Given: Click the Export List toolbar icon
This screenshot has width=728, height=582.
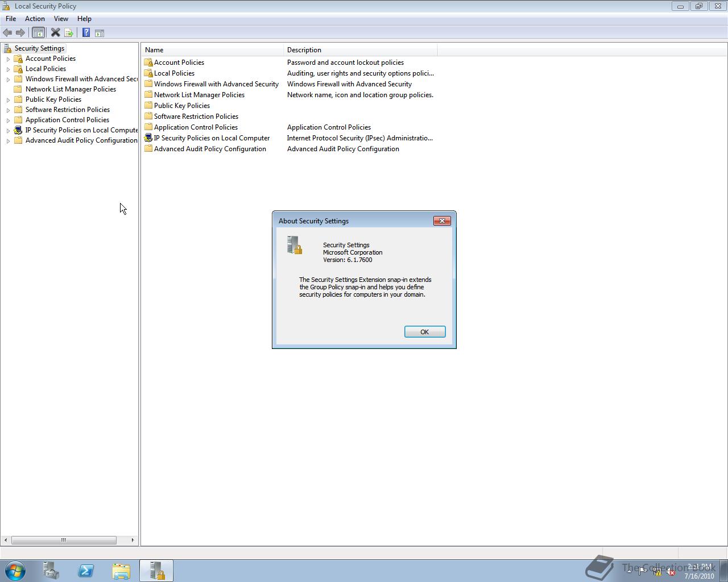Looking at the screenshot, I should 69,33.
